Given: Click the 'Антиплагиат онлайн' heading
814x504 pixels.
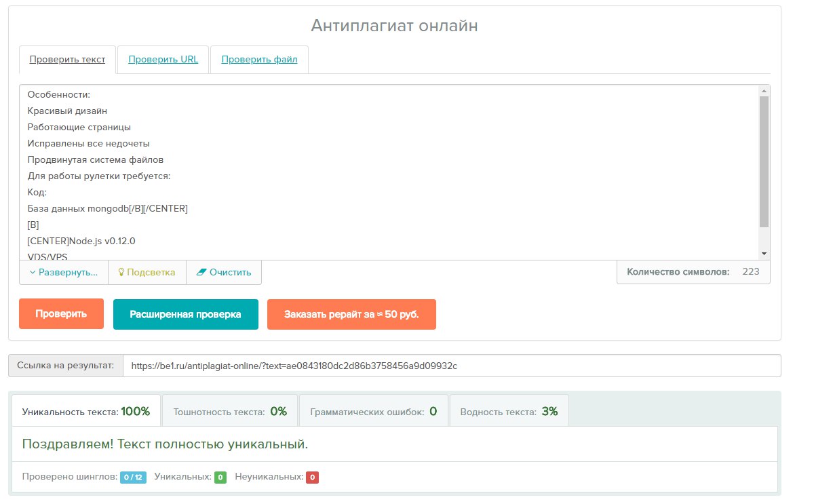Looking at the screenshot, I should (x=395, y=26).
